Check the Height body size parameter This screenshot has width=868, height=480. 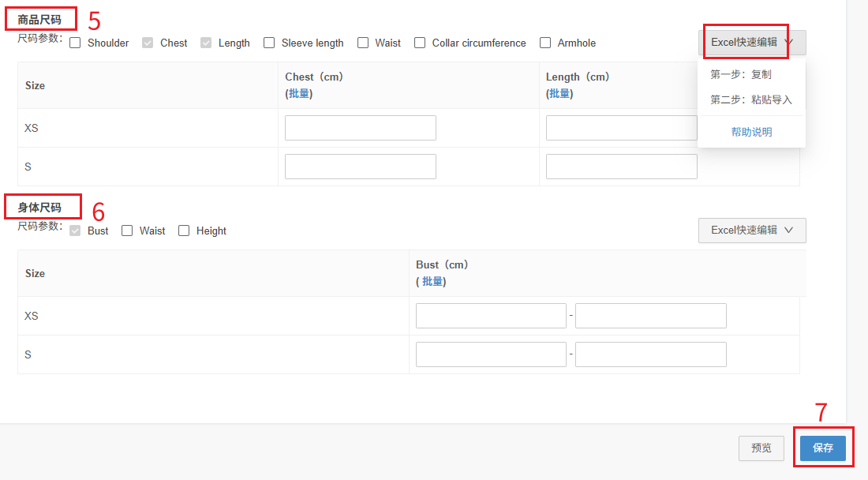(184, 231)
